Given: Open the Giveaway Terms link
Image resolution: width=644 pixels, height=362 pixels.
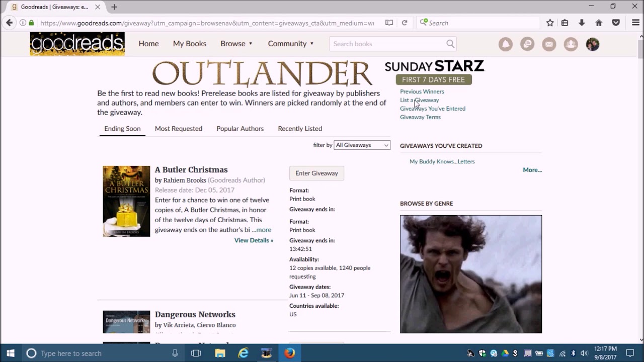Looking at the screenshot, I should pyautogui.click(x=420, y=117).
